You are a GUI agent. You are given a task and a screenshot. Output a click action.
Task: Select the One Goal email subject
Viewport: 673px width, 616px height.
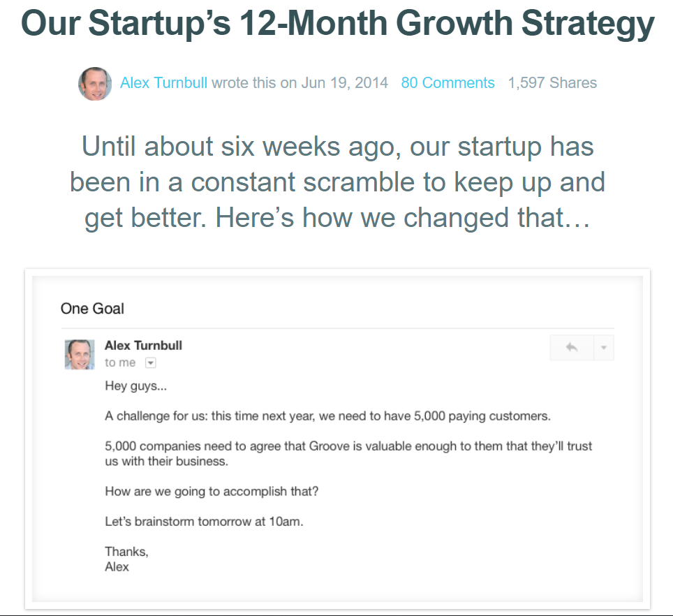93,308
